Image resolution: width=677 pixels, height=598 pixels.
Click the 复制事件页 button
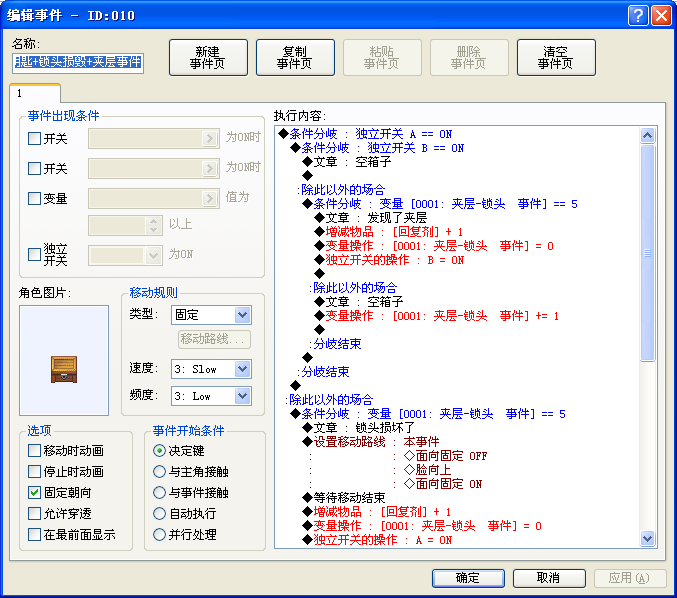pos(295,58)
